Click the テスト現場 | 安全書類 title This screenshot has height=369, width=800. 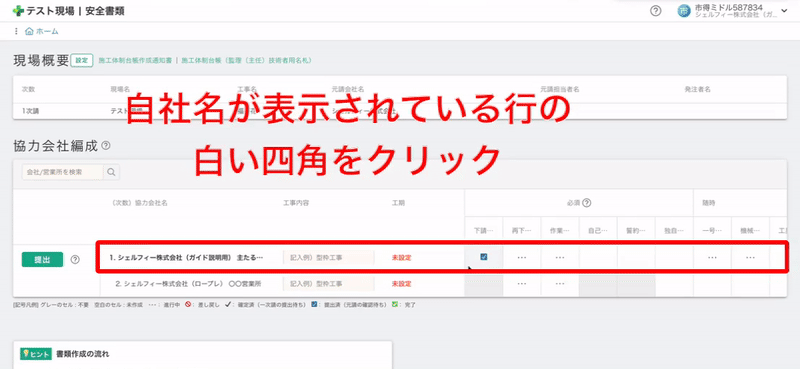(75, 11)
